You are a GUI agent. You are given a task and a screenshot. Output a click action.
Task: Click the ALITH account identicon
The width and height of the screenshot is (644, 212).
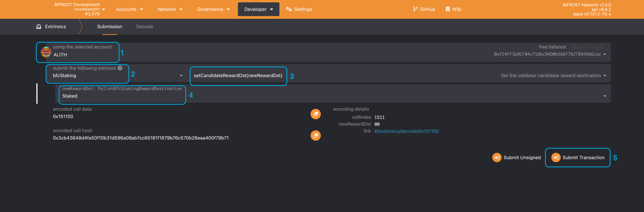[46, 52]
